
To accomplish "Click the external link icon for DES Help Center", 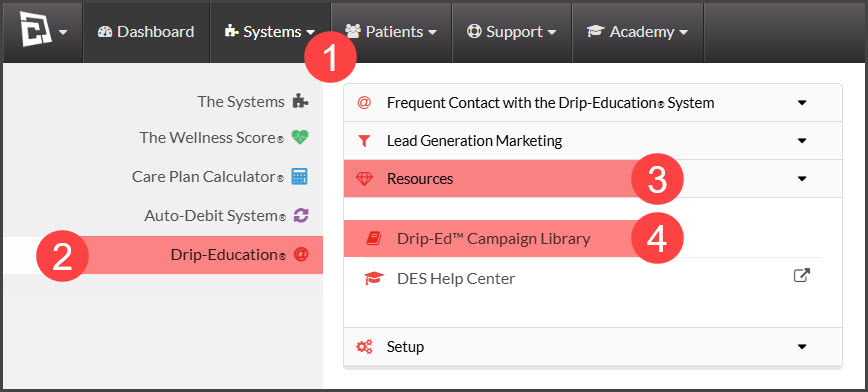I will pyautogui.click(x=802, y=276).
